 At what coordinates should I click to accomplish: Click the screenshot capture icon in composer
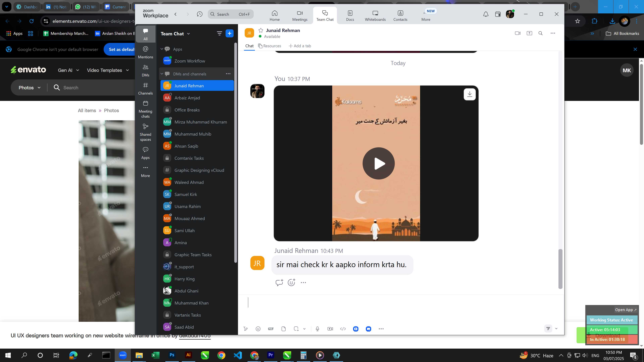[296, 329]
